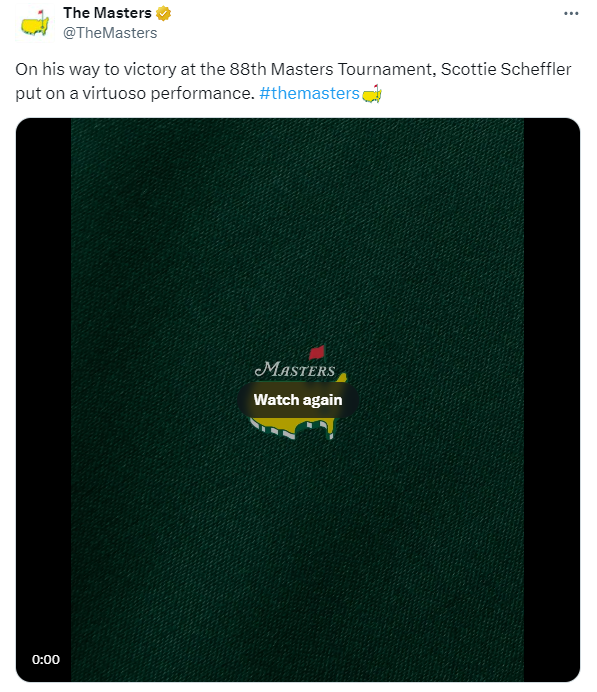The image size is (597, 692).
Task: Click the red flag in the video logo
Action: point(317,352)
